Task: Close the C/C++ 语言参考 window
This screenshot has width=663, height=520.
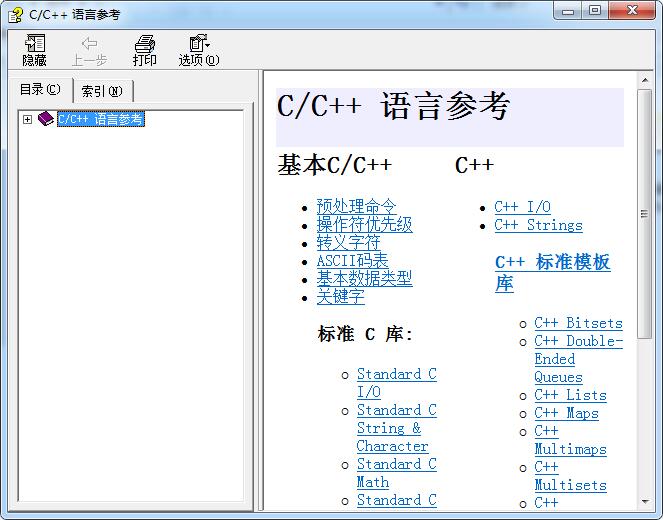Action: click(x=632, y=11)
